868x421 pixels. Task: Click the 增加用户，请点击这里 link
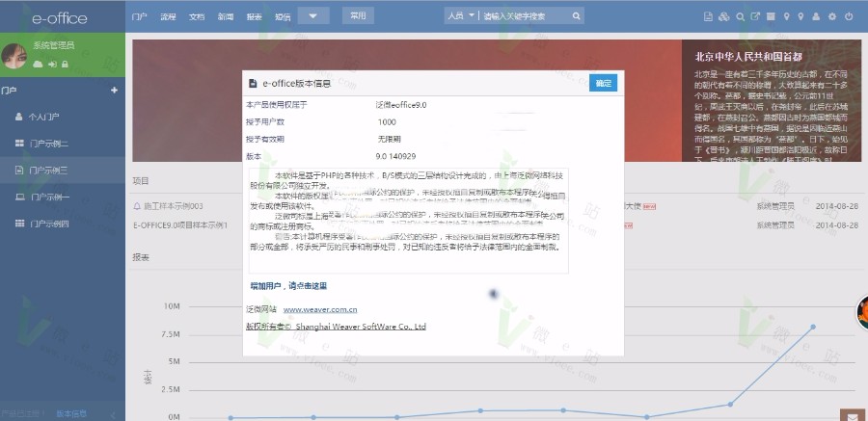(288, 286)
